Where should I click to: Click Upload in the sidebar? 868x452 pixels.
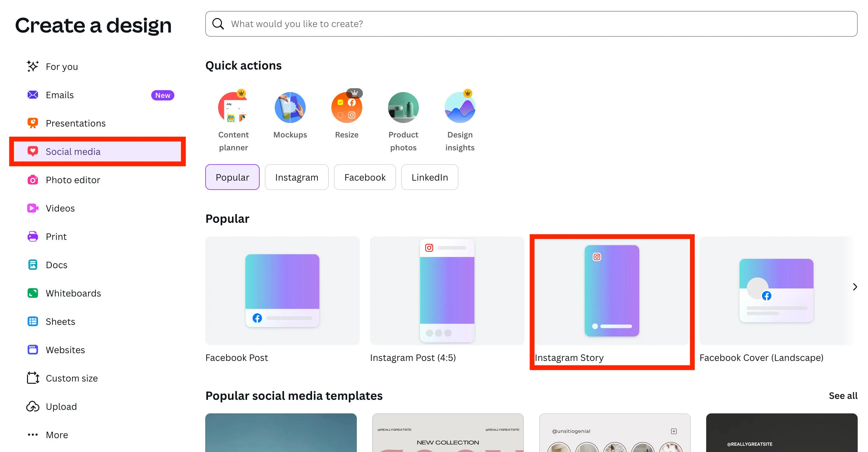(61, 407)
